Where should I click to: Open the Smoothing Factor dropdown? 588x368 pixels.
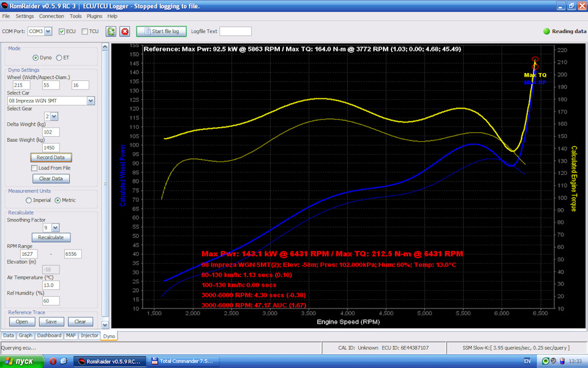click(x=56, y=228)
